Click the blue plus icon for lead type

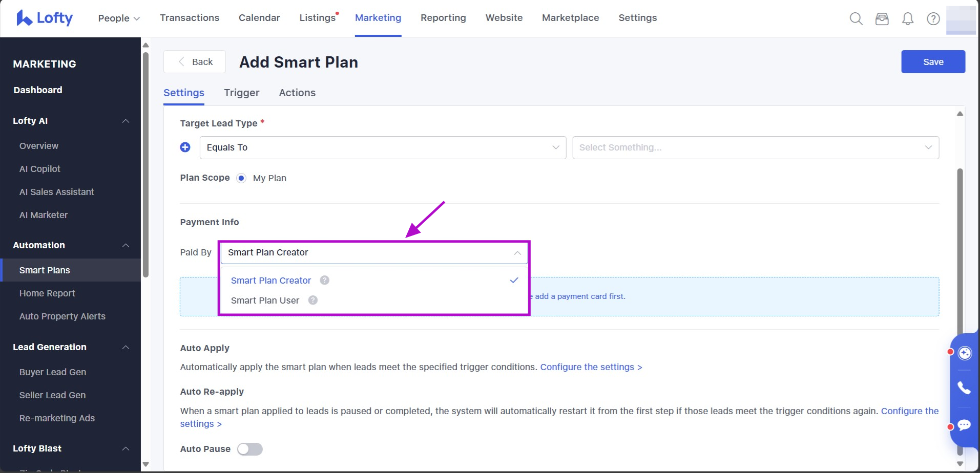[185, 147]
